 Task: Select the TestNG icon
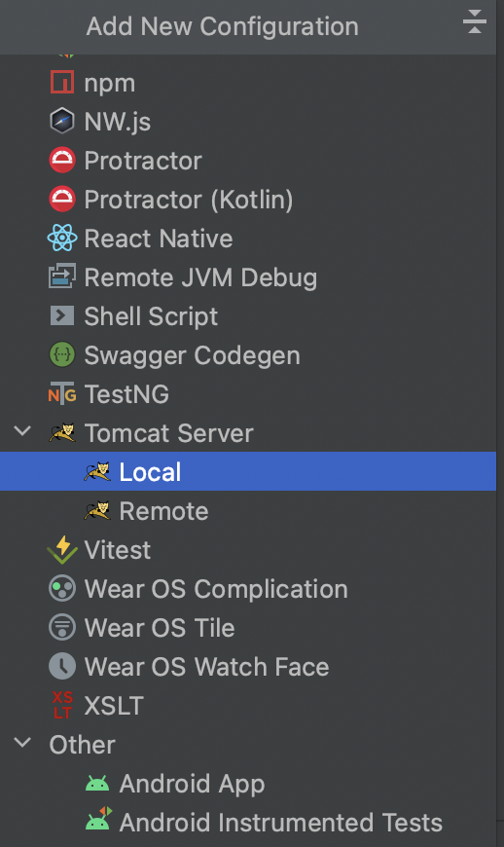pos(62,394)
